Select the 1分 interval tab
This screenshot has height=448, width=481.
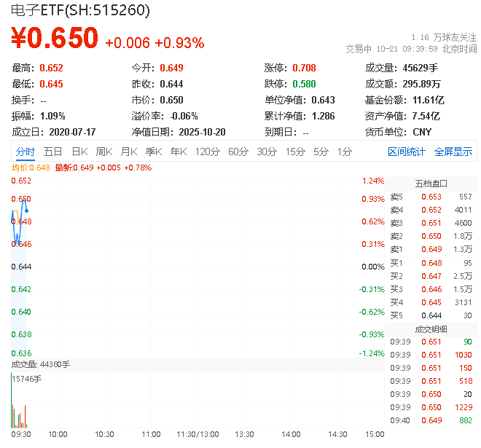pyautogui.click(x=344, y=152)
